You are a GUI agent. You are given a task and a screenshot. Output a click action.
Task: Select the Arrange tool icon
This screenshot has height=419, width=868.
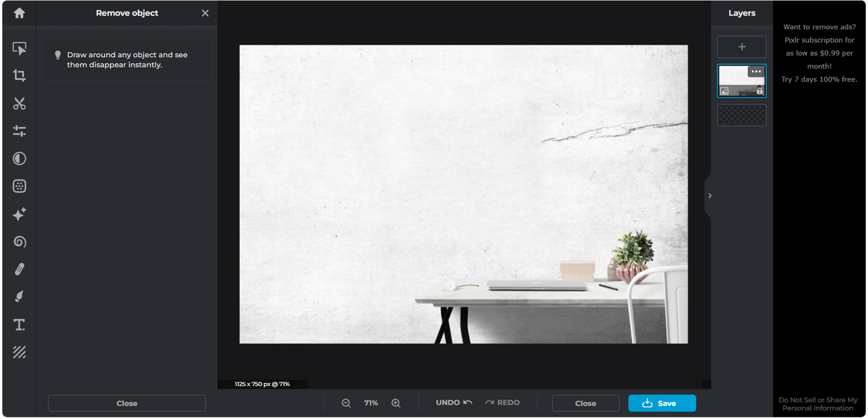coord(19,48)
